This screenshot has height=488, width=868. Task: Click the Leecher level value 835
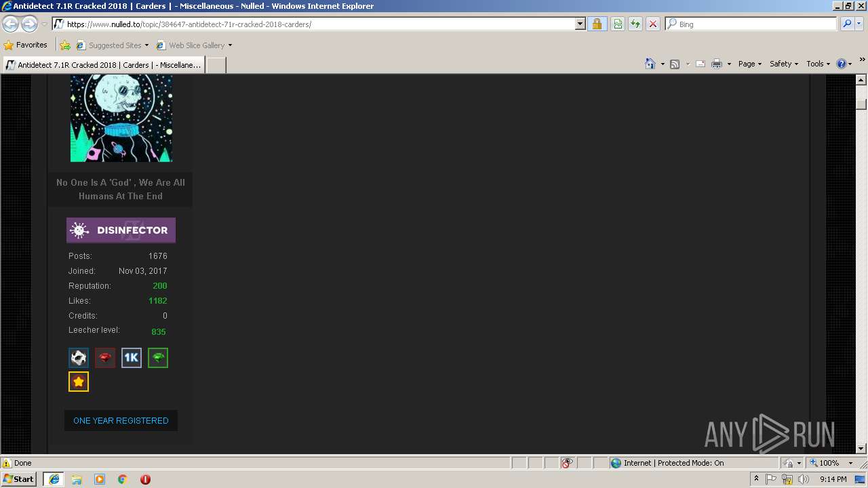pyautogui.click(x=159, y=332)
